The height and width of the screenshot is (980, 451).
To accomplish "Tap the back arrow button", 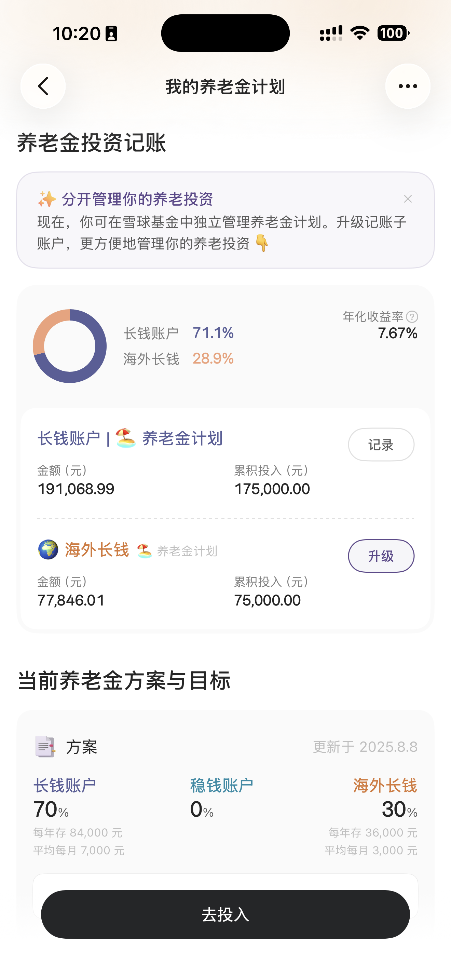I will [x=43, y=86].
